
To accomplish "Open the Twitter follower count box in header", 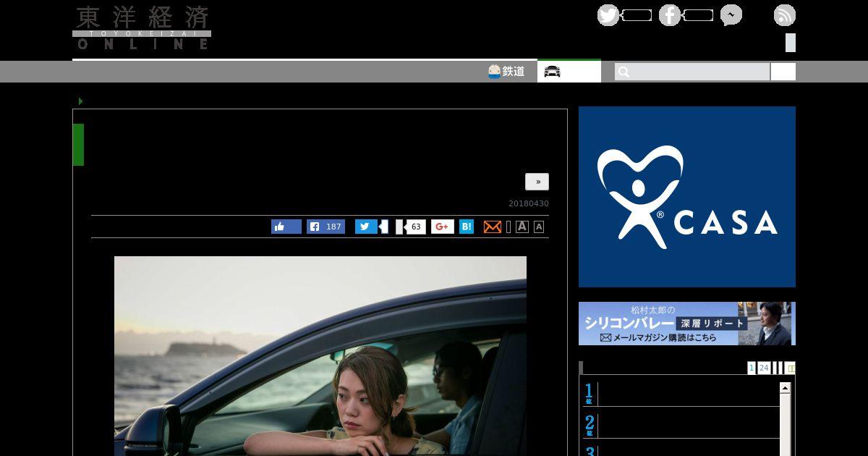I will point(637,15).
